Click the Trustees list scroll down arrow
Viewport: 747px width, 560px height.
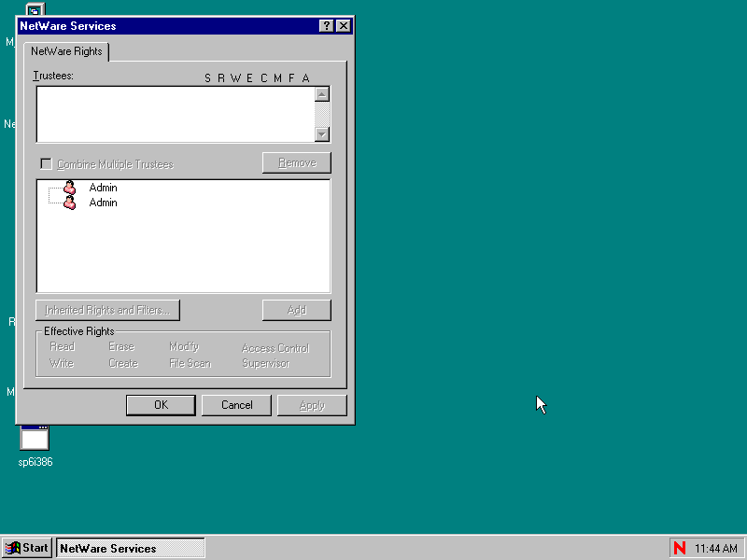[322, 134]
